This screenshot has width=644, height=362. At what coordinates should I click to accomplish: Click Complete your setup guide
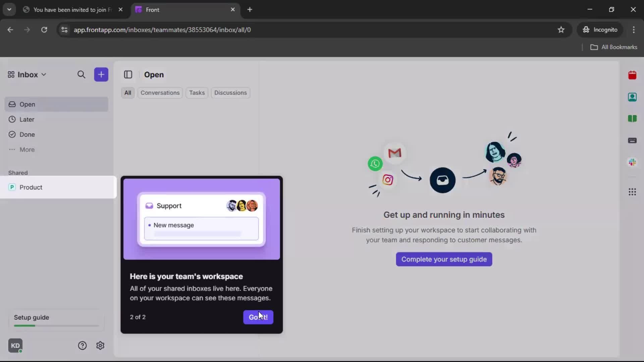pos(443,259)
